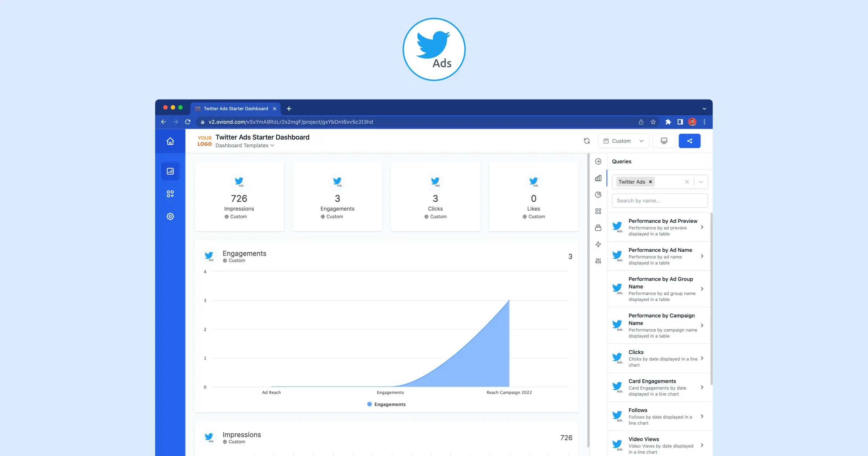Expand Performance by Ad Preview query
Image resolution: width=868 pixels, height=456 pixels.
coord(702,227)
